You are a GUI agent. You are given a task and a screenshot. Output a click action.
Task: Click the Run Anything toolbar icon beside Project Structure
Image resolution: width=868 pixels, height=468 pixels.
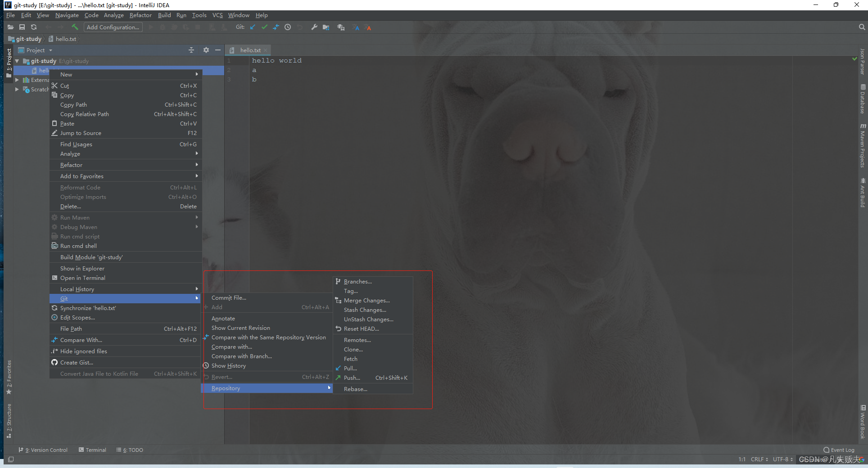[x=341, y=27]
